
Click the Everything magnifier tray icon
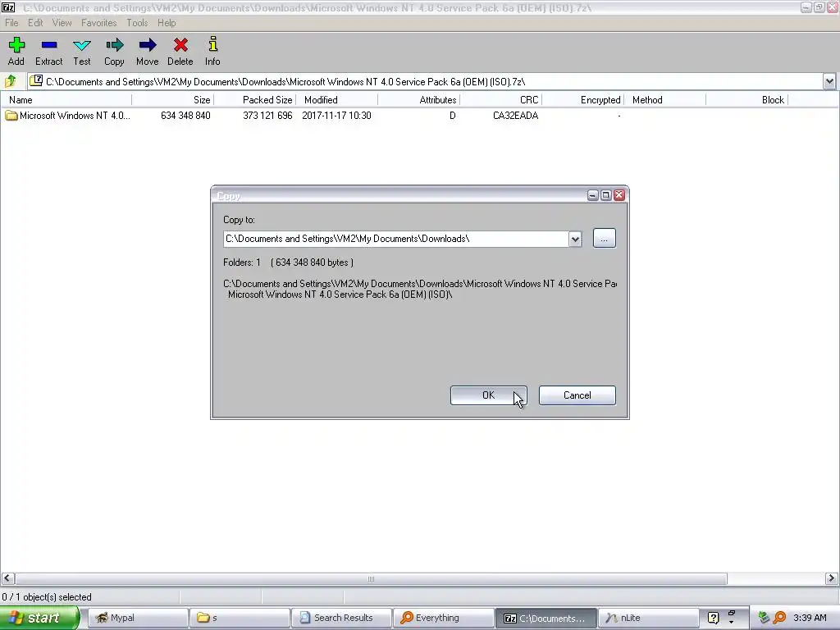(779, 618)
